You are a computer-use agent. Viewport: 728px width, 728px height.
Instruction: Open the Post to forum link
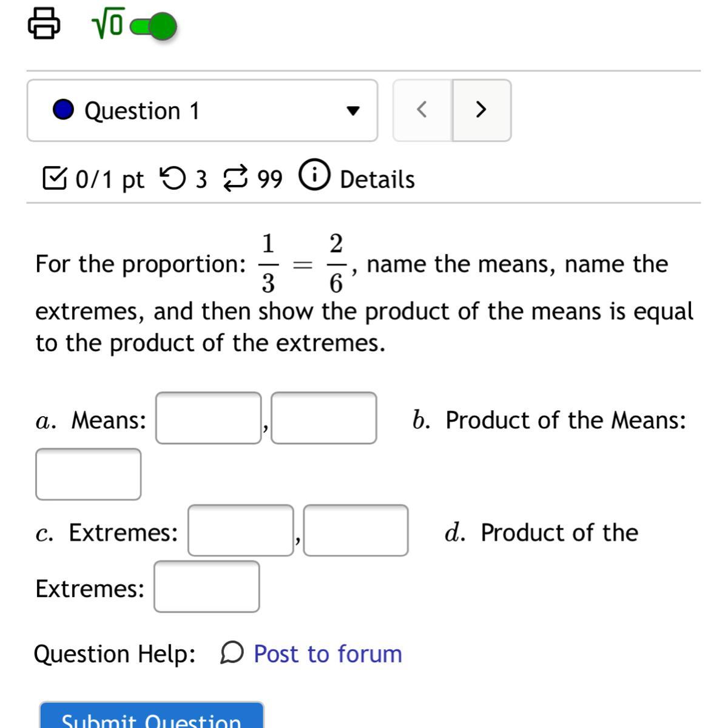click(327, 654)
